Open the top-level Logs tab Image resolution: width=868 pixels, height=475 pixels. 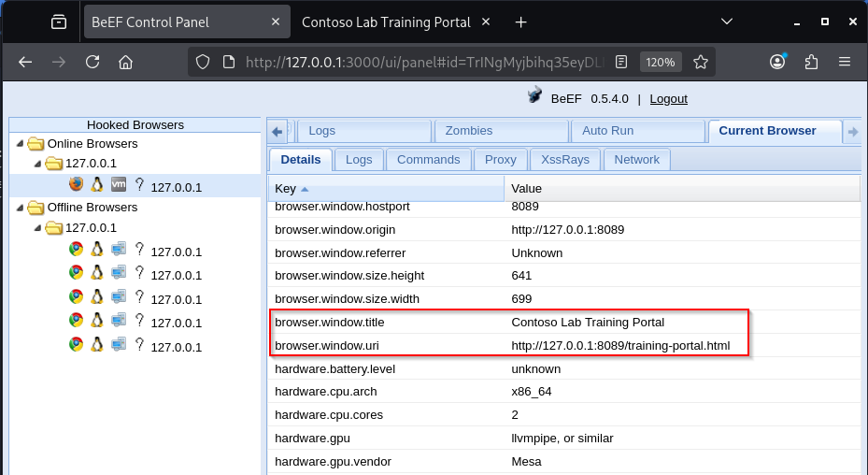pos(364,131)
